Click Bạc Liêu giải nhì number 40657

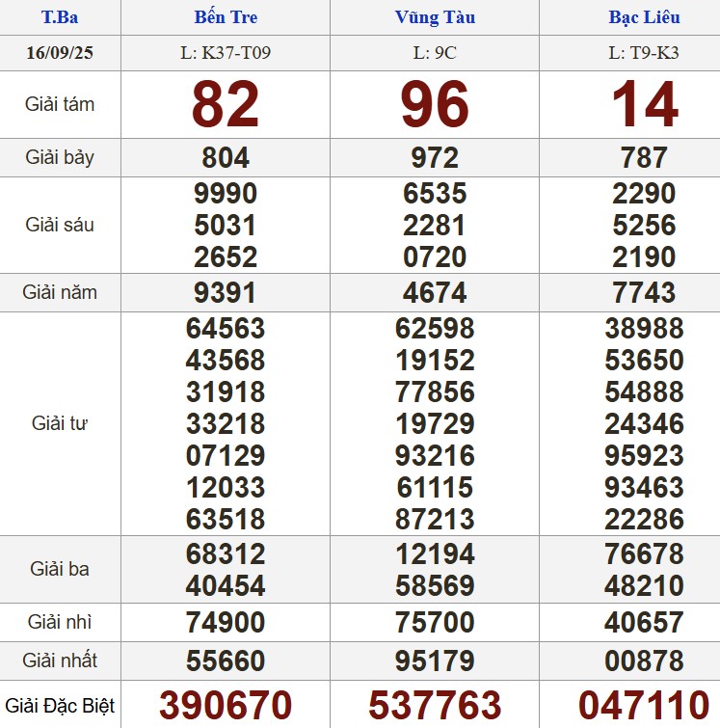point(644,622)
